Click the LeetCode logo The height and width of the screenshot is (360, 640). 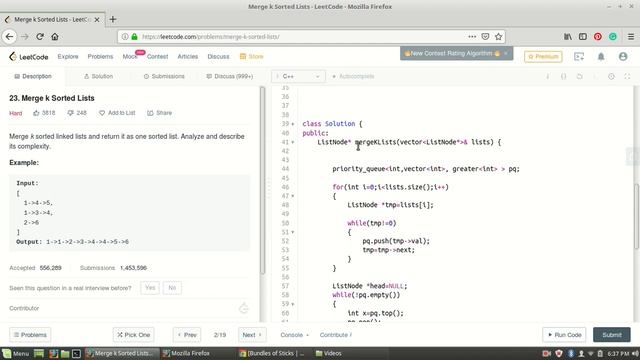(x=29, y=56)
